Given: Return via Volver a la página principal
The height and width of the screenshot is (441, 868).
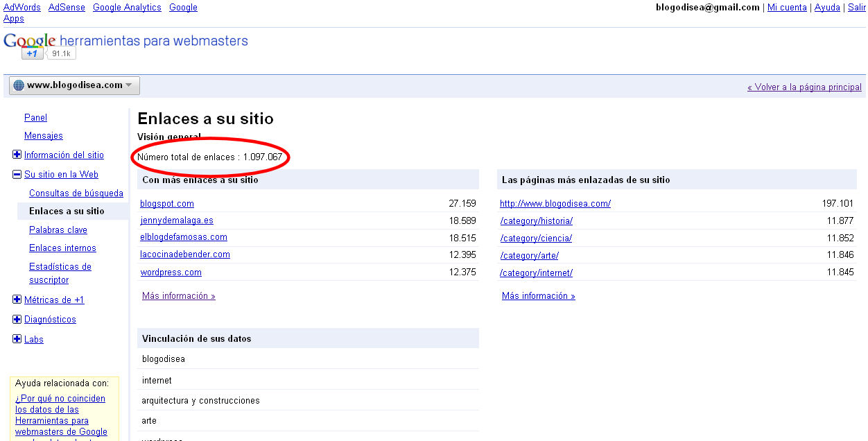Looking at the screenshot, I should (804, 87).
